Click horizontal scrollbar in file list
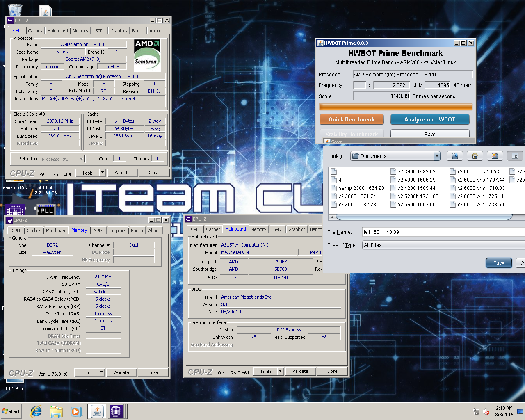Image resolution: width=525 pixels, height=420 pixels. [x=424, y=217]
